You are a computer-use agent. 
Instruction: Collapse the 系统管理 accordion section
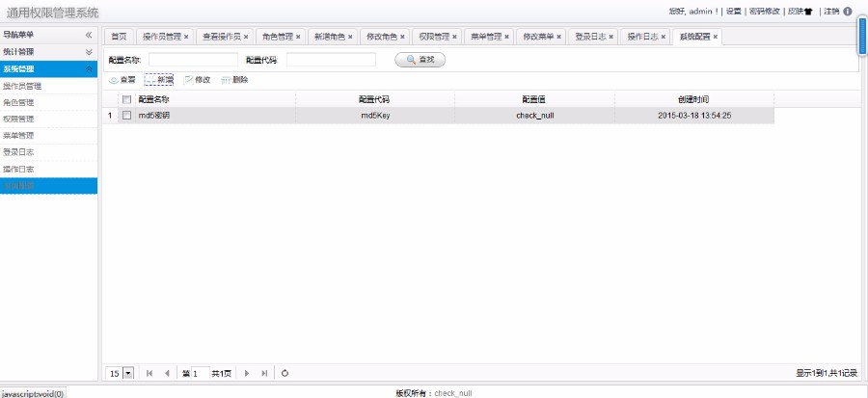point(89,69)
